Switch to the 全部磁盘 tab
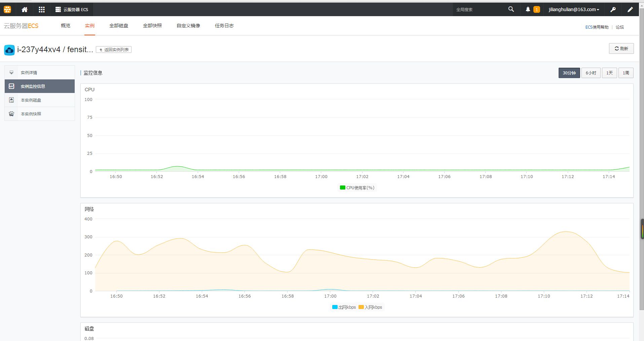The height and width of the screenshot is (341, 644). click(x=119, y=26)
